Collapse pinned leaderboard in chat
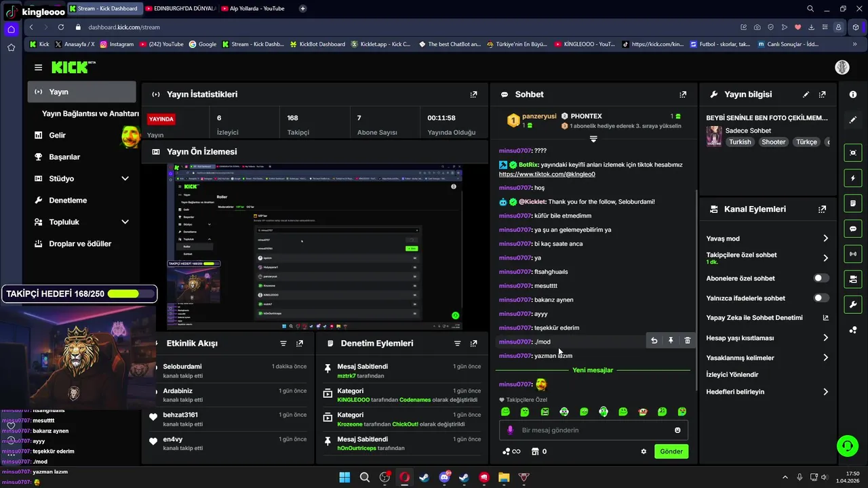Viewport: 868px width, 488px height. 593,139
